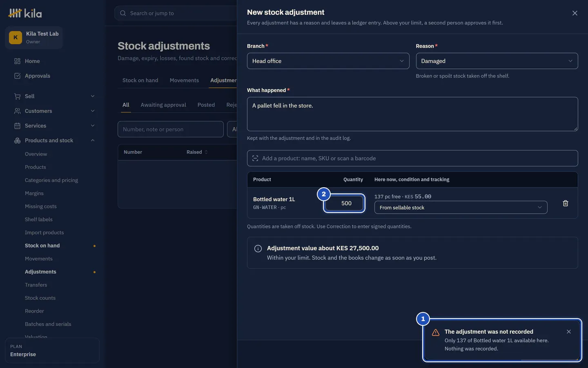Select the Posted filter tab
Screen dimensions: 588x368
tap(206, 105)
